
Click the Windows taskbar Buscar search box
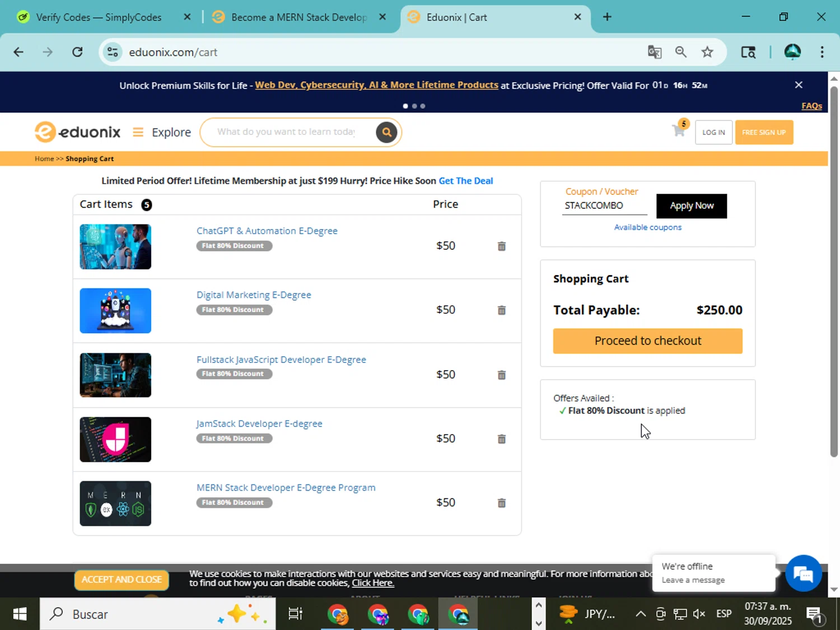157,614
